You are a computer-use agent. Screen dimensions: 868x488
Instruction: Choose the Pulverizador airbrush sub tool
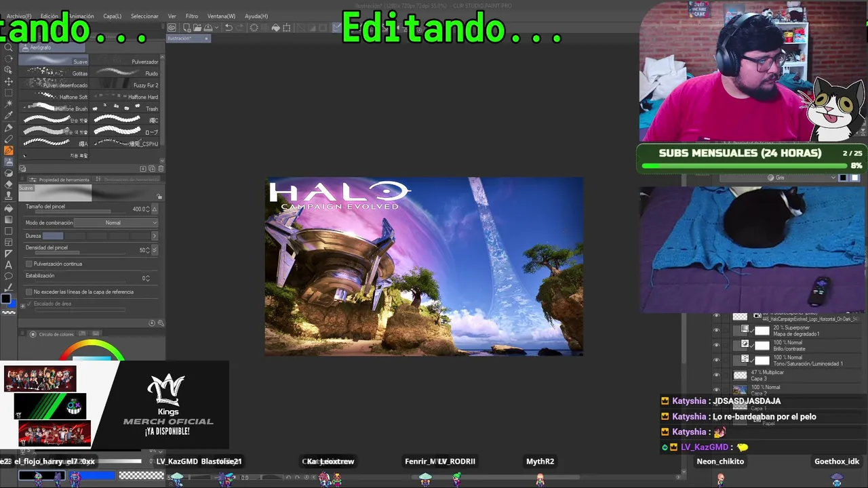pos(125,62)
